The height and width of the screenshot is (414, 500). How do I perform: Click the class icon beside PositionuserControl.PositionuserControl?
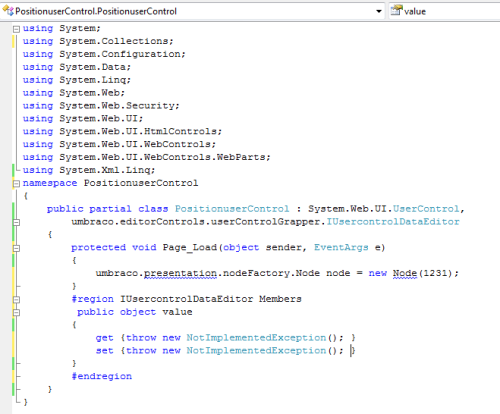(x=8, y=11)
